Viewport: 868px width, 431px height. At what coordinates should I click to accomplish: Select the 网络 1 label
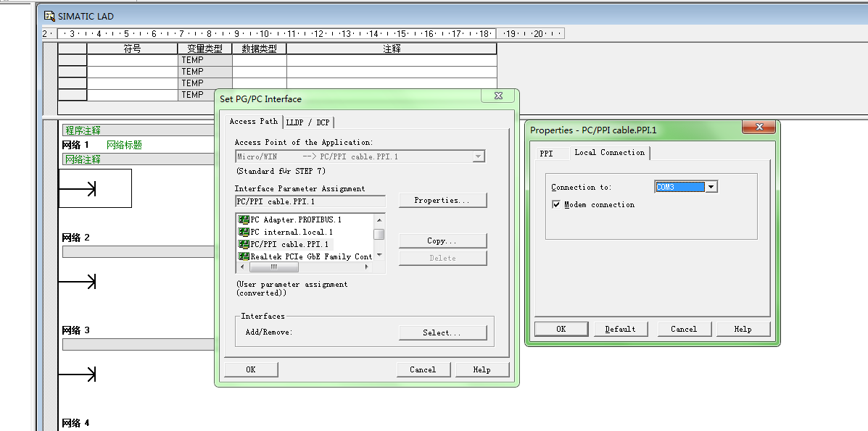click(x=75, y=145)
